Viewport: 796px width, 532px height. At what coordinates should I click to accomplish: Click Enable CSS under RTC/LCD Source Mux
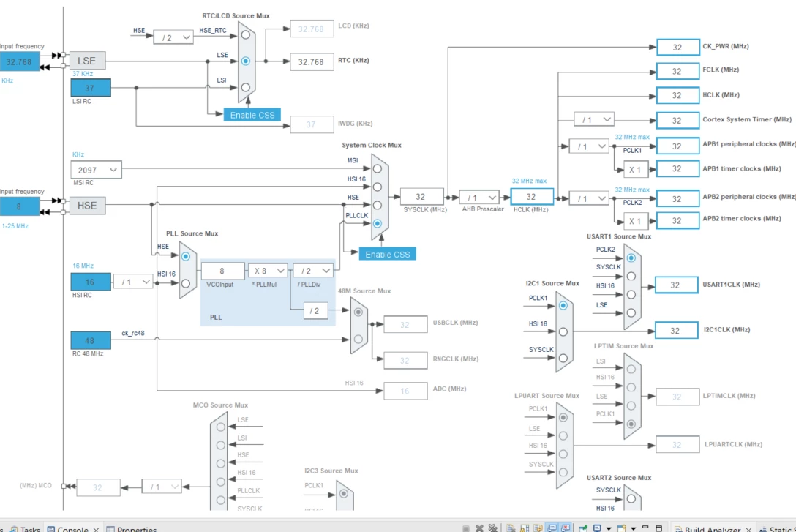[x=252, y=115]
